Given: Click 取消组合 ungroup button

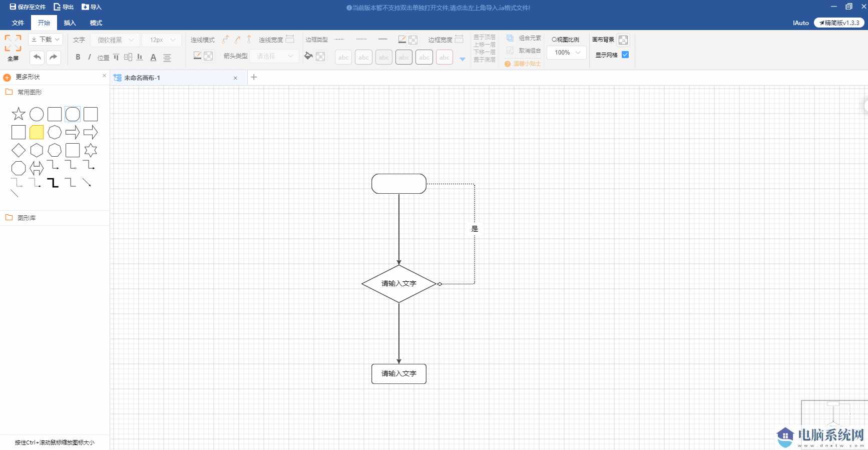Looking at the screenshot, I should coord(524,51).
